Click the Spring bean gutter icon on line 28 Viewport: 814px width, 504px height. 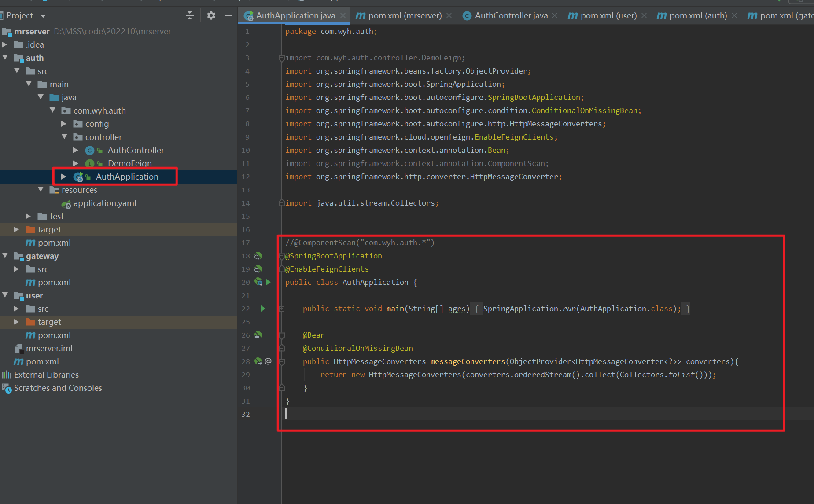[x=258, y=361]
